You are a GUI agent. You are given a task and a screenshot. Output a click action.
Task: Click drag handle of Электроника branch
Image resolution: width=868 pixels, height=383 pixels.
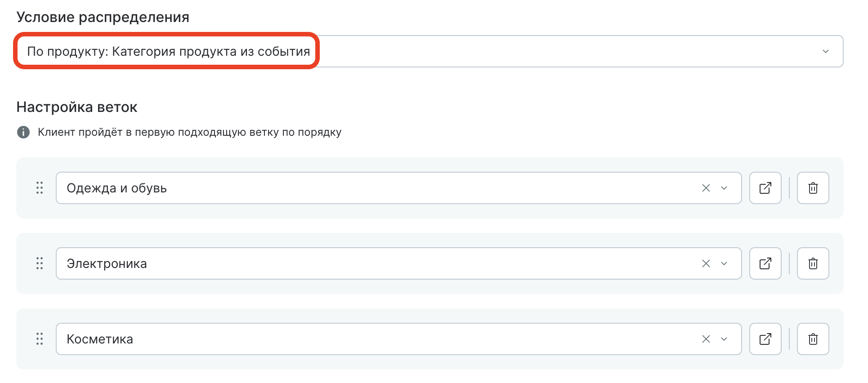(40, 263)
